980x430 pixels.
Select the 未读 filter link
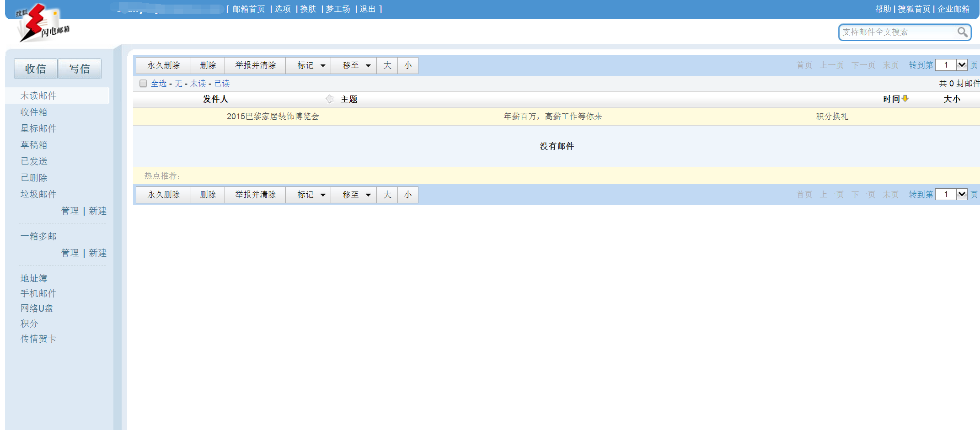pyautogui.click(x=198, y=83)
